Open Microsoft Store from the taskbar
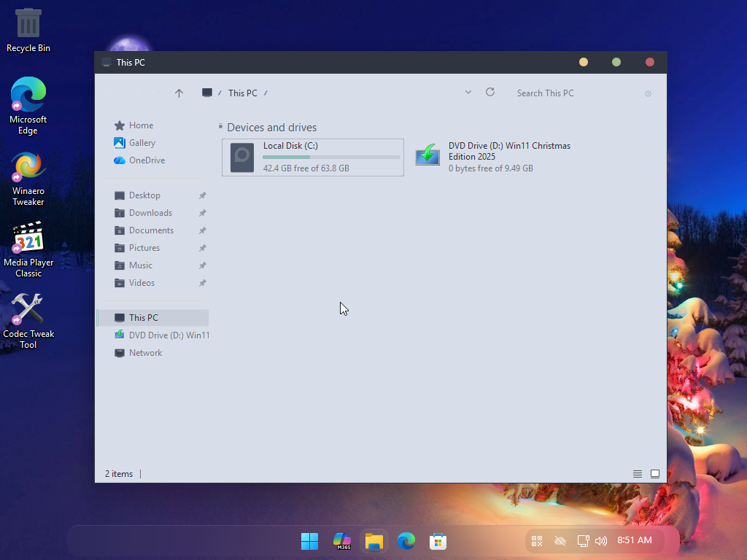 438,541
